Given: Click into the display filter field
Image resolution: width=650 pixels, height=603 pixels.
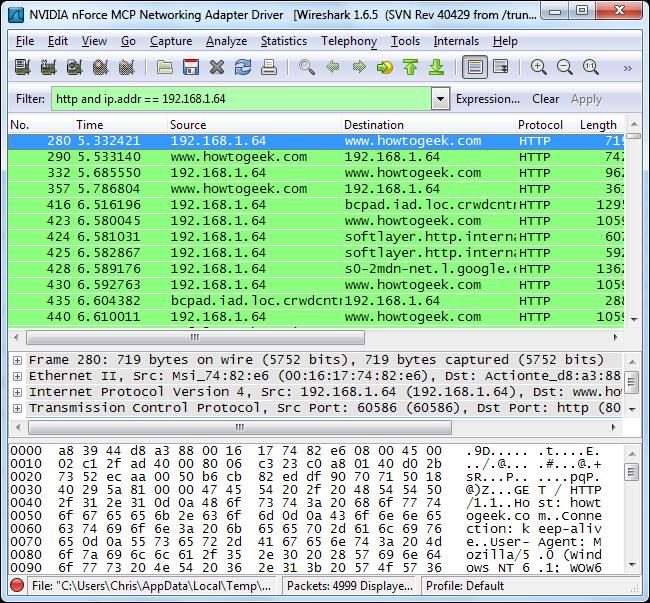Looking at the screenshot, I should tap(241, 99).
